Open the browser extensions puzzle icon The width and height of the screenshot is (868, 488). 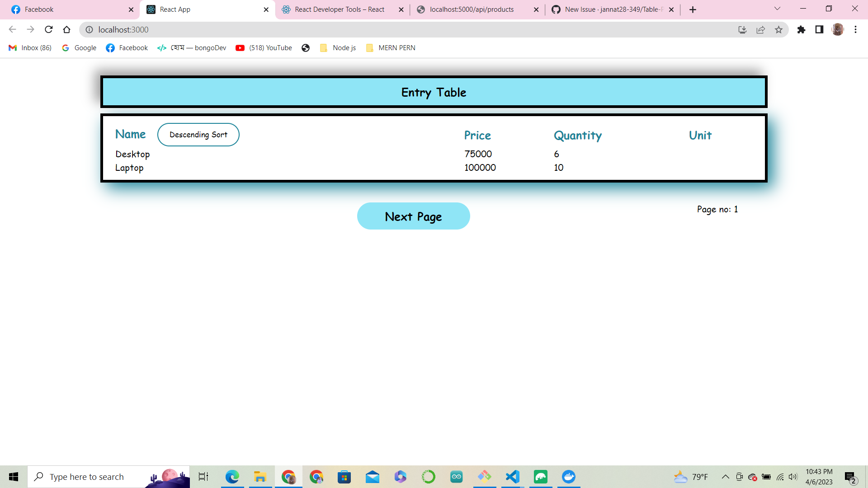click(x=802, y=30)
